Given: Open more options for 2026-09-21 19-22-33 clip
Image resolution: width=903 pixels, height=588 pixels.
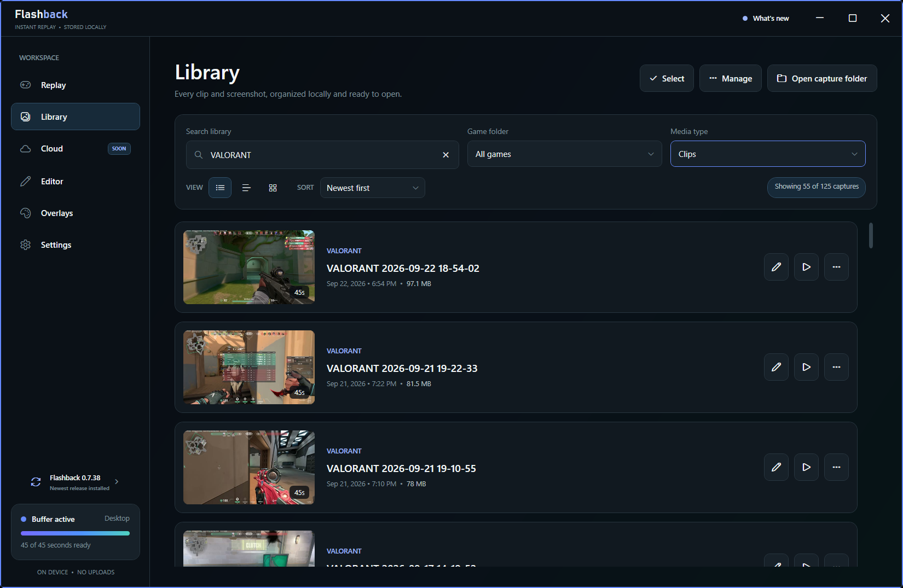Looking at the screenshot, I should click(836, 367).
